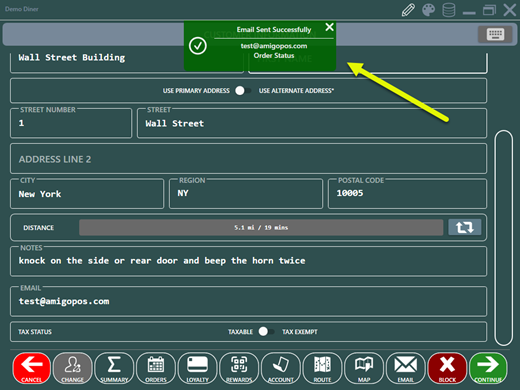Click the vertical scrollbar on the right
The height and width of the screenshot is (390, 520).
pos(503,238)
